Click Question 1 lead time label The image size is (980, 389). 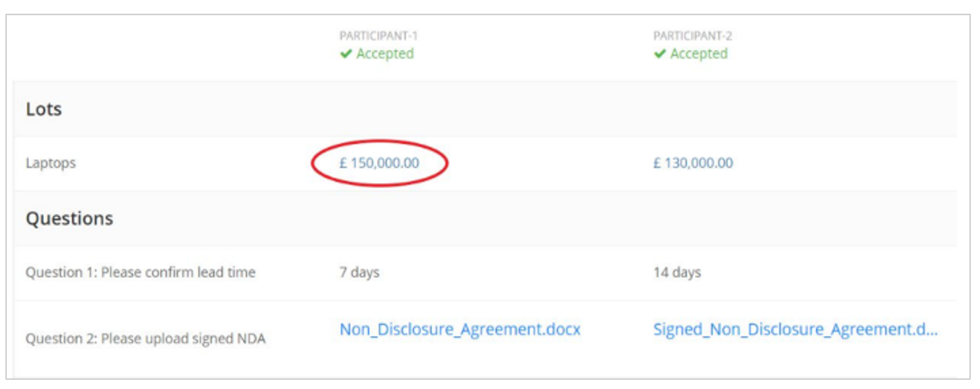[140, 272]
